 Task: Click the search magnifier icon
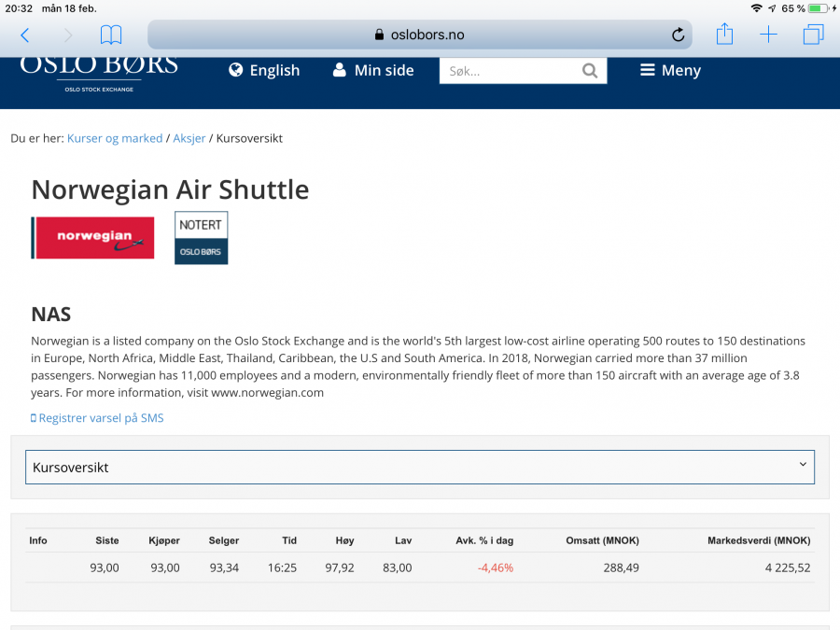tap(590, 71)
